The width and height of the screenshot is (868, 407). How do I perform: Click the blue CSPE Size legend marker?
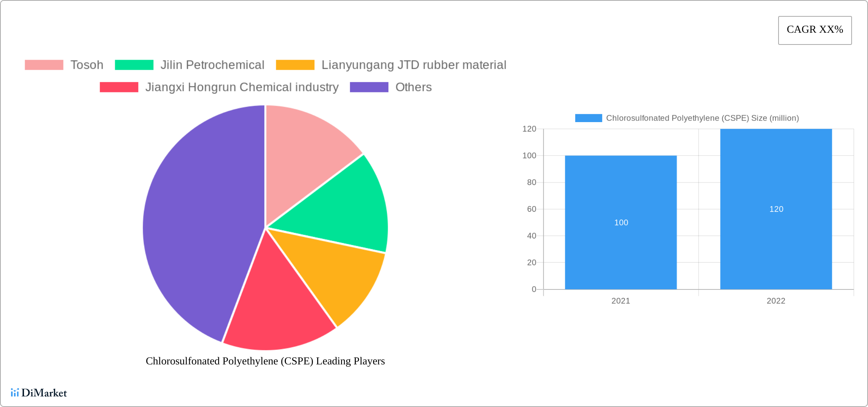click(588, 118)
